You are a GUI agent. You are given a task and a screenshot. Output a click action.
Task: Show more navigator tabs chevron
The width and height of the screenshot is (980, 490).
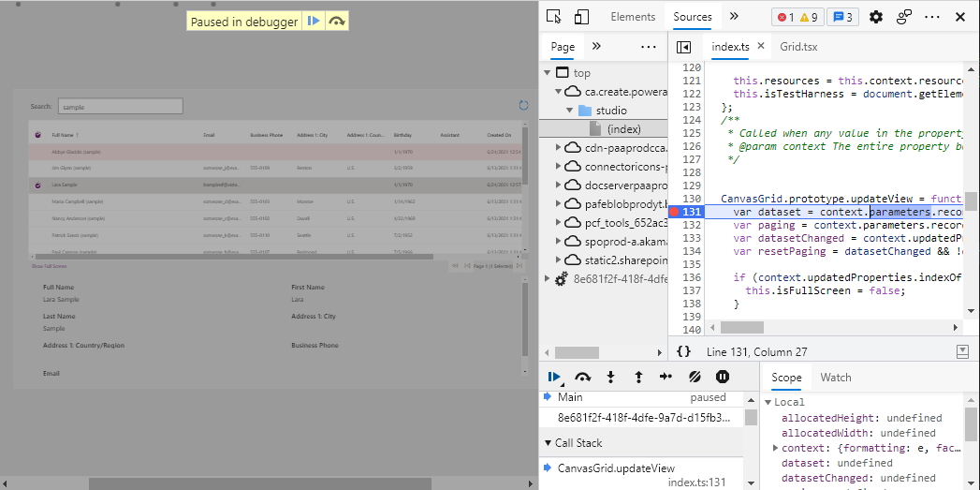pyautogui.click(x=596, y=46)
